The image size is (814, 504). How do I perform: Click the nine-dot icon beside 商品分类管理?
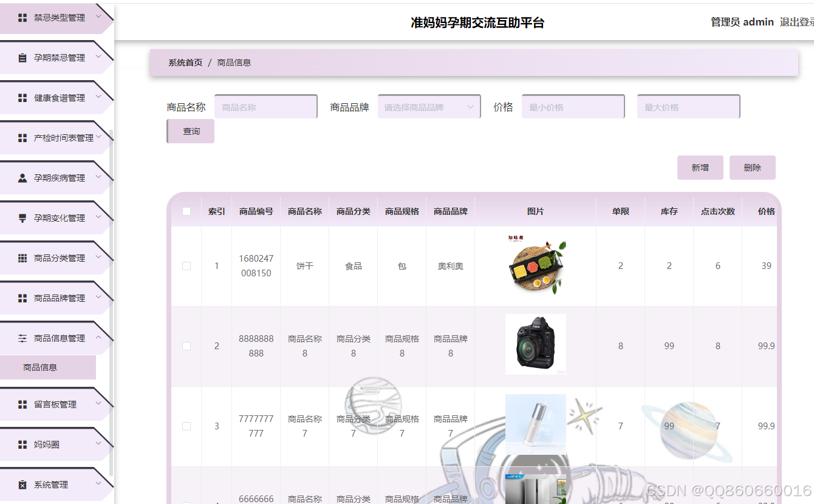click(x=22, y=258)
